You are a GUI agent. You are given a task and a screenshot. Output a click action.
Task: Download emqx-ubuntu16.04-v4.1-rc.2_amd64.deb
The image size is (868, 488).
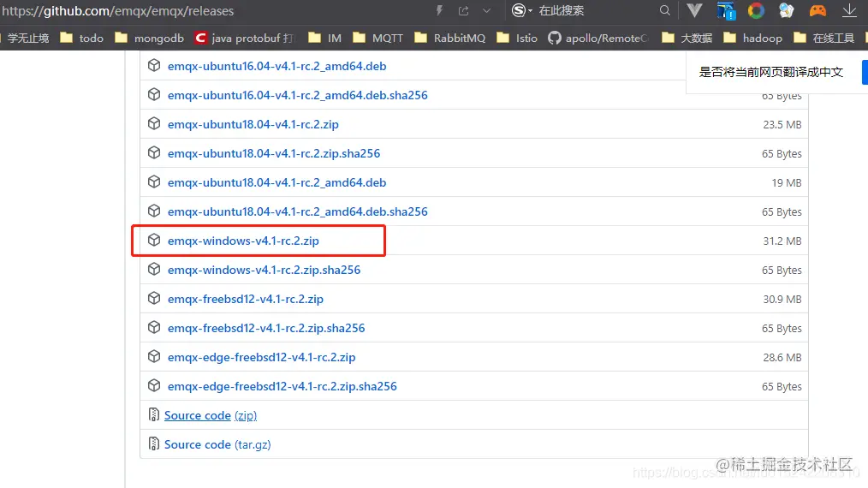276,66
